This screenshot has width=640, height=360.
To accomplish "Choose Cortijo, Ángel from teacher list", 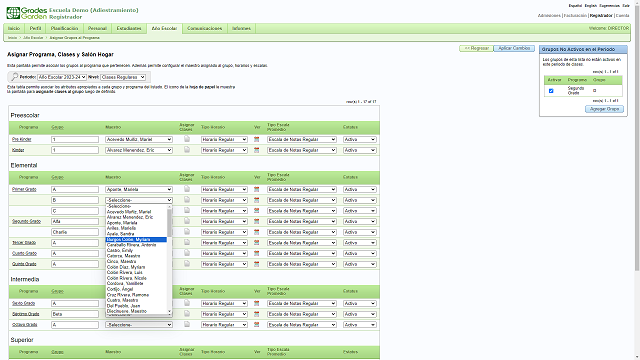I will 136,289.
